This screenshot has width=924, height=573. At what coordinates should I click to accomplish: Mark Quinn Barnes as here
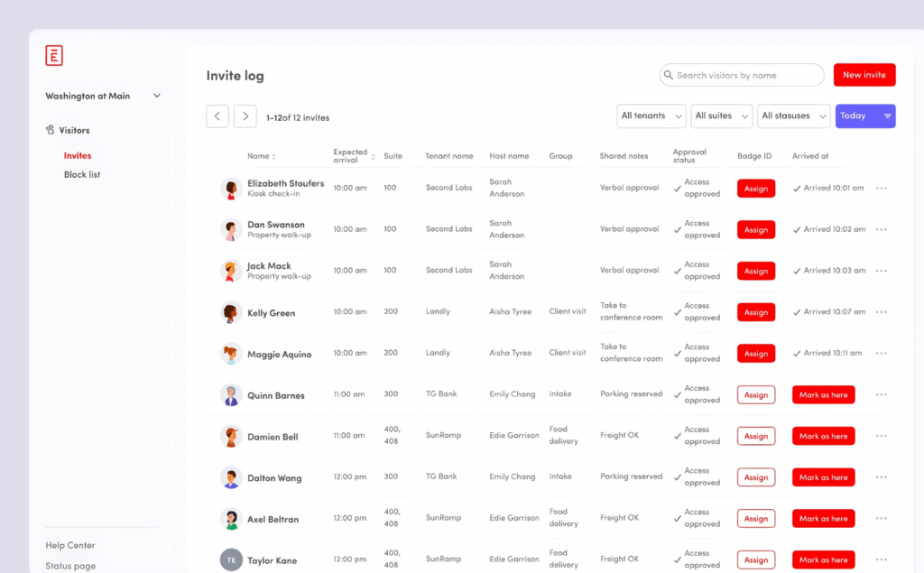pyautogui.click(x=823, y=395)
